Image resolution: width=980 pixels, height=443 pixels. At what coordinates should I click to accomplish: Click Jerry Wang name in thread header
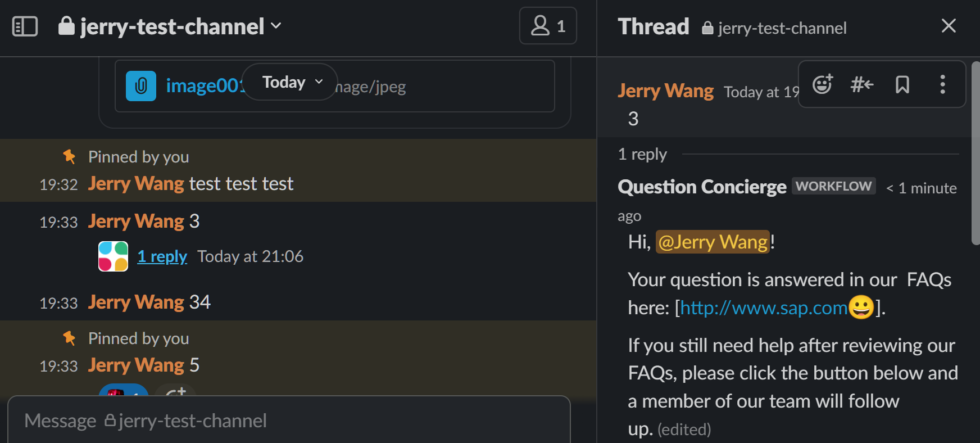pos(666,91)
